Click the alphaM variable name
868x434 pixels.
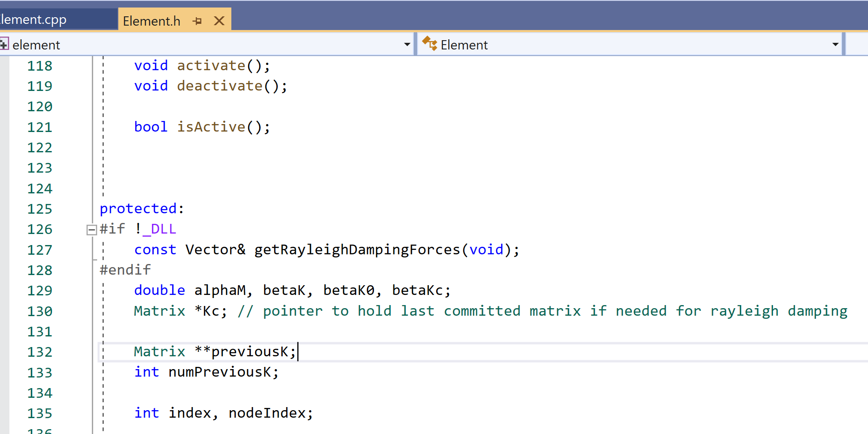(x=220, y=290)
